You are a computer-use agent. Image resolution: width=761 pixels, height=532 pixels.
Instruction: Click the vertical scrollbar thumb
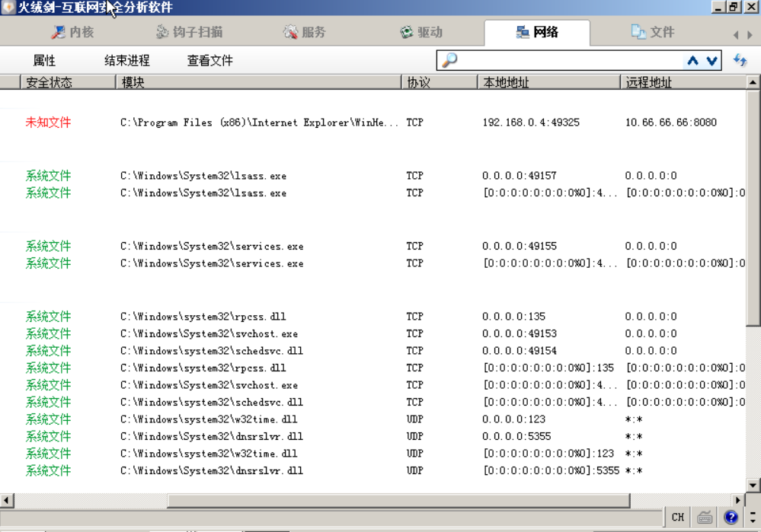point(753,208)
